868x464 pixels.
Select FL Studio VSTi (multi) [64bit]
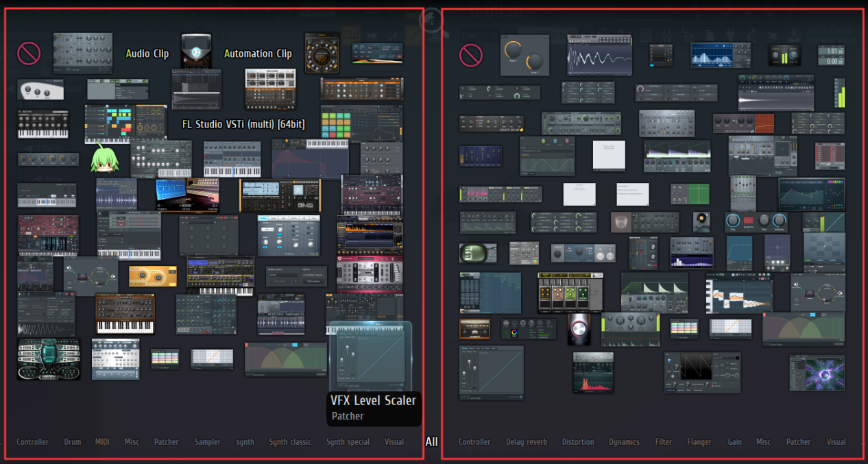243,124
